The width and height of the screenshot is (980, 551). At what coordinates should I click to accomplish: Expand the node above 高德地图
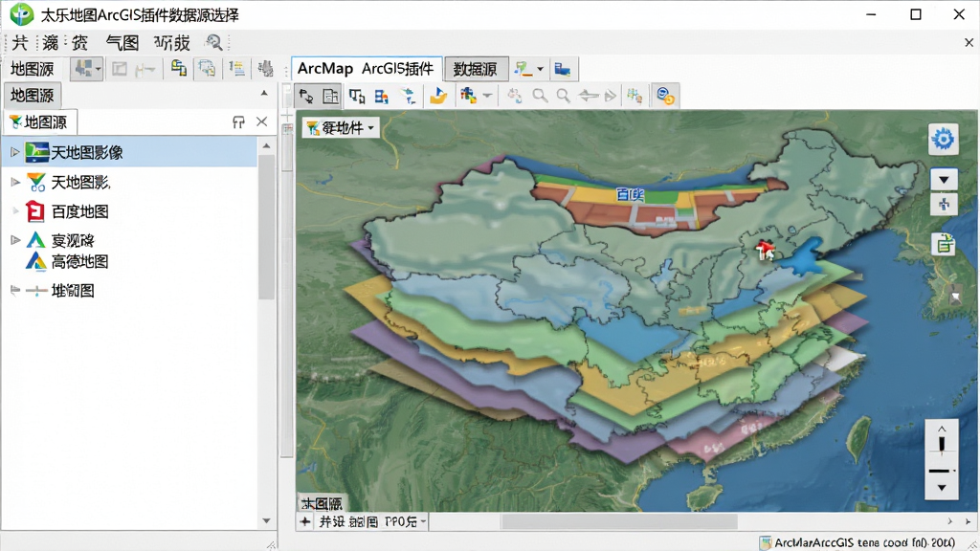[15, 240]
